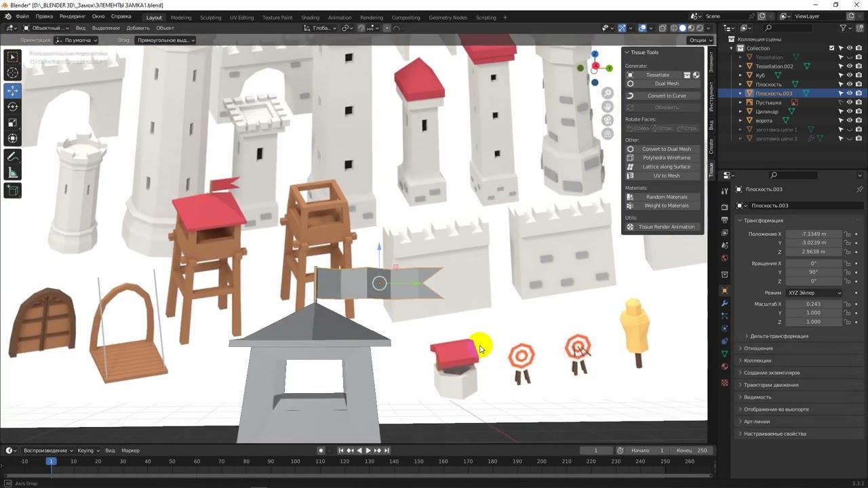Switch perspective/orthographic via grid gizmo
Screen dimensions: 868x488
[x=608, y=134]
